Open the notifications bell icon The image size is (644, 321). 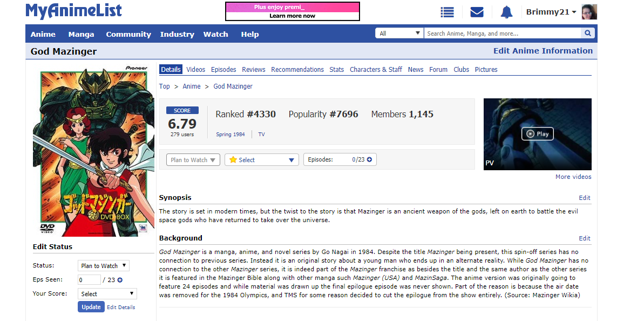pos(506,12)
